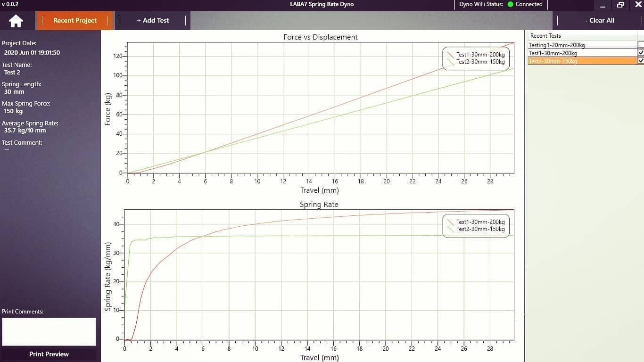The height and width of the screenshot is (362, 644).
Task: Click the Print Comments text box
Action: click(49, 331)
